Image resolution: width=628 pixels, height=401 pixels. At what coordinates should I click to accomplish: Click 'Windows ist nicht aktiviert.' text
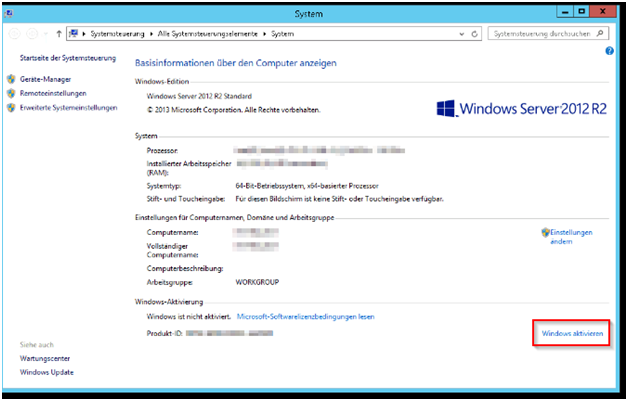[x=189, y=316]
